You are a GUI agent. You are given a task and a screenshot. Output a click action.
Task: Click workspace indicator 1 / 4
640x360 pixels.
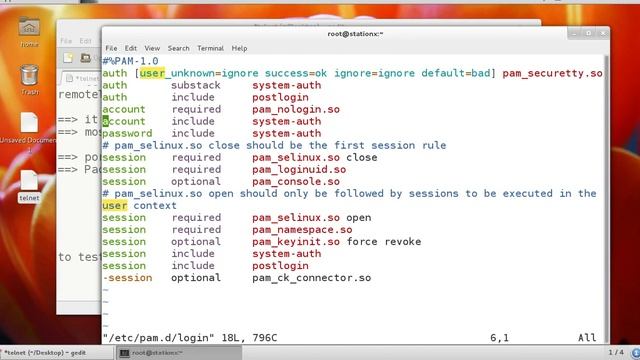616,352
